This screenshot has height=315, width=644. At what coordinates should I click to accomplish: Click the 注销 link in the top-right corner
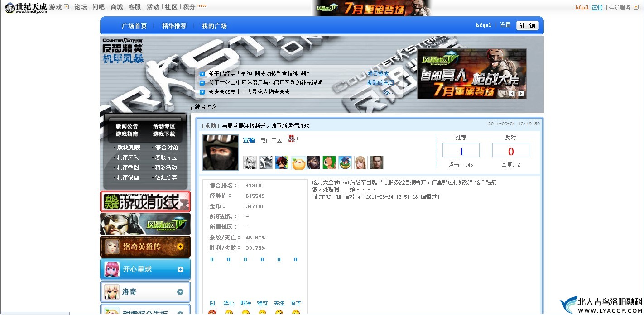597,7
